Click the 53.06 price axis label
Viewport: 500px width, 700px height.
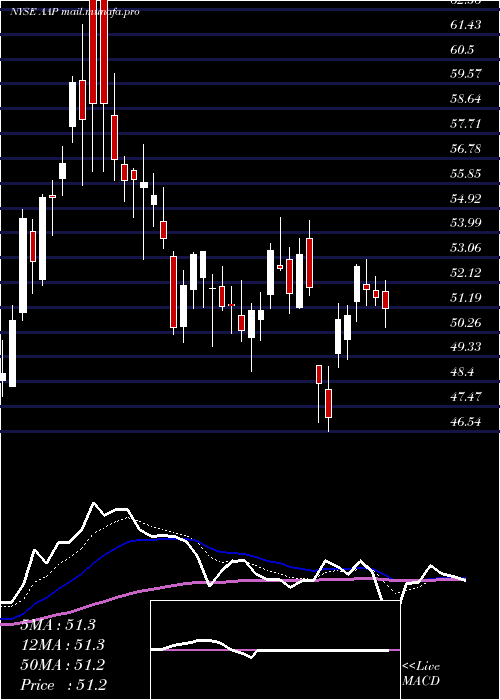(x=466, y=248)
